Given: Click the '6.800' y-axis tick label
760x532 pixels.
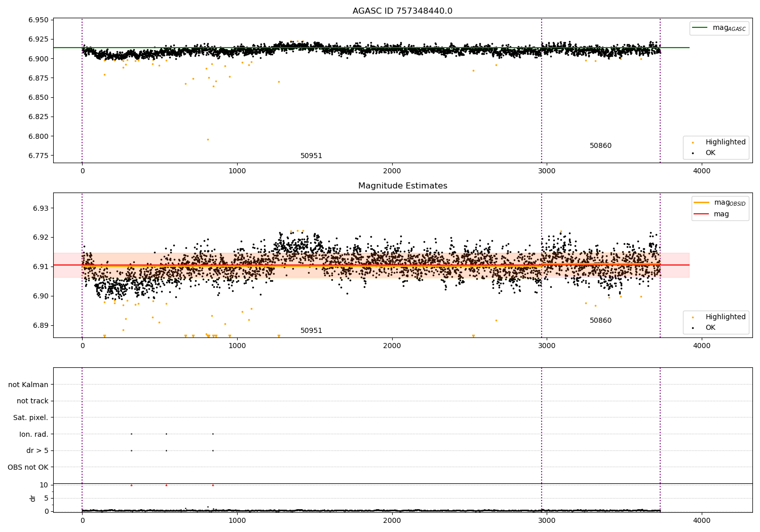Looking at the screenshot, I should point(39,136).
